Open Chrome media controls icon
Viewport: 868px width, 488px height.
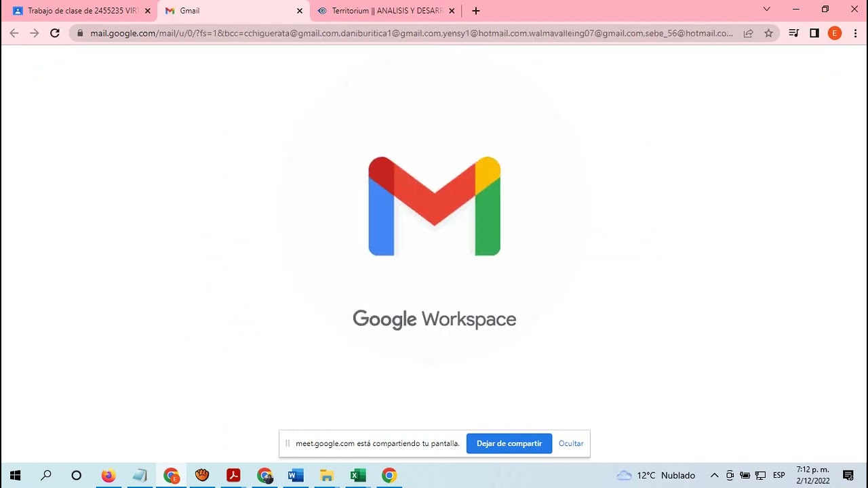[x=794, y=33]
